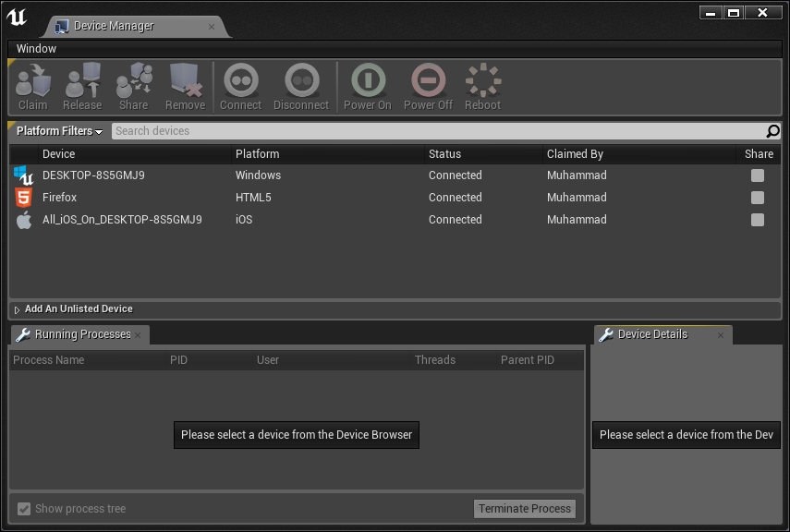Click Muhammad in the iOS device row

[577, 220]
